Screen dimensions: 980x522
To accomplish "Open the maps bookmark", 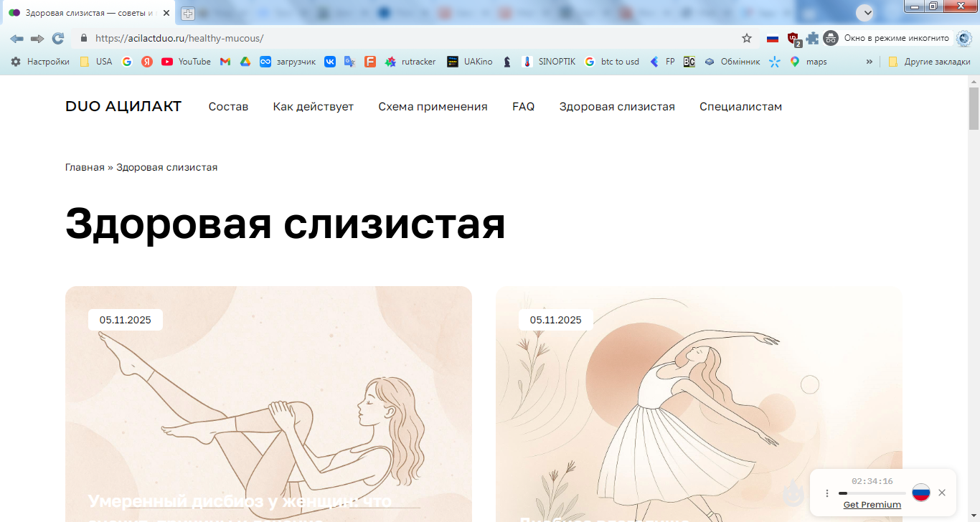I will 809,62.
